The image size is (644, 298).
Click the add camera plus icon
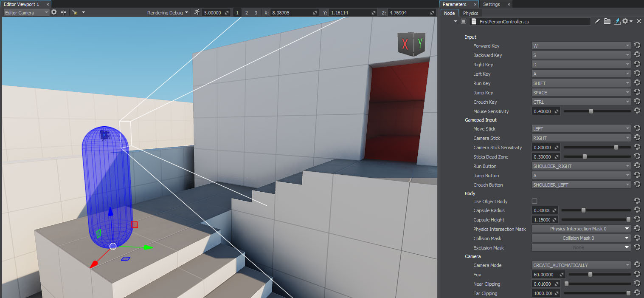(x=63, y=12)
